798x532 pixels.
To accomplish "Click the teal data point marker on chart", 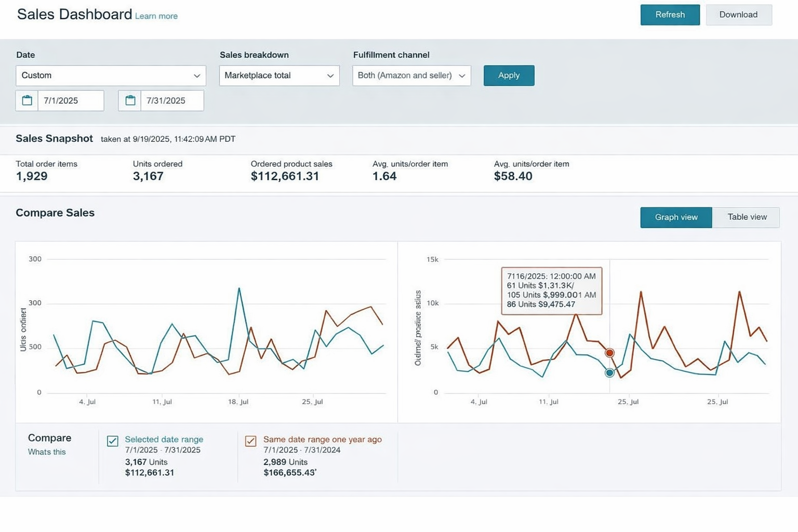I will [x=609, y=373].
